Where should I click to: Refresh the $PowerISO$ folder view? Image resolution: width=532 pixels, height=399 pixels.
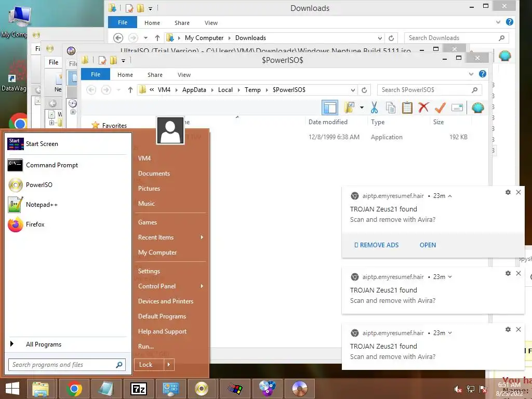pos(364,90)
